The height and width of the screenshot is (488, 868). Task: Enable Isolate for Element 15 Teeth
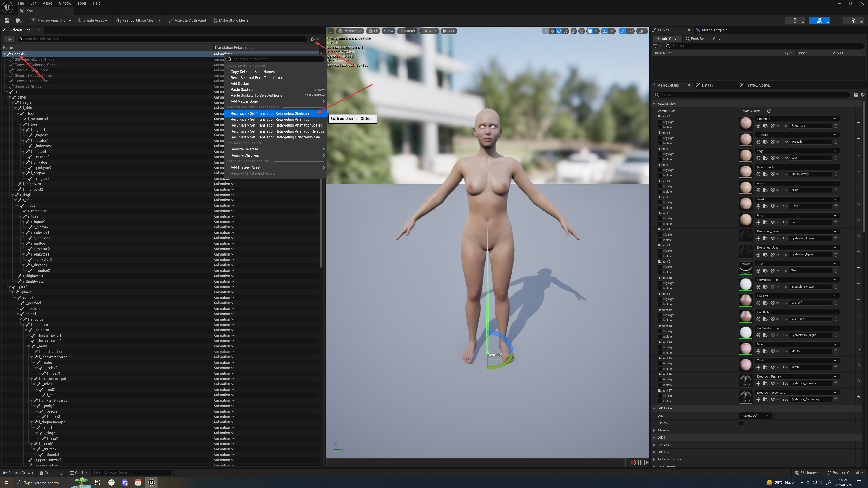pos(660,369)
